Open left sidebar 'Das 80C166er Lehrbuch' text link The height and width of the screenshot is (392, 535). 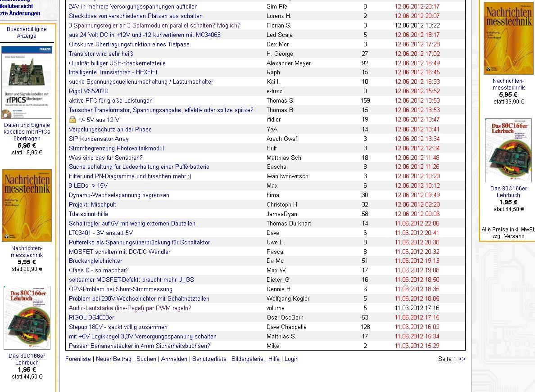(x=27, y=359)
